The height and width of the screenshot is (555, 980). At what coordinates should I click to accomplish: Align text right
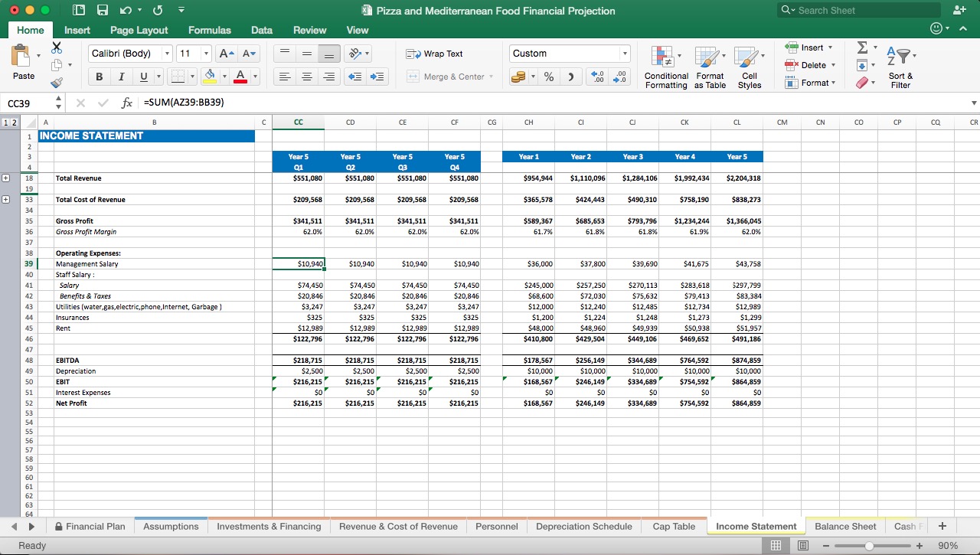[329, 77]
